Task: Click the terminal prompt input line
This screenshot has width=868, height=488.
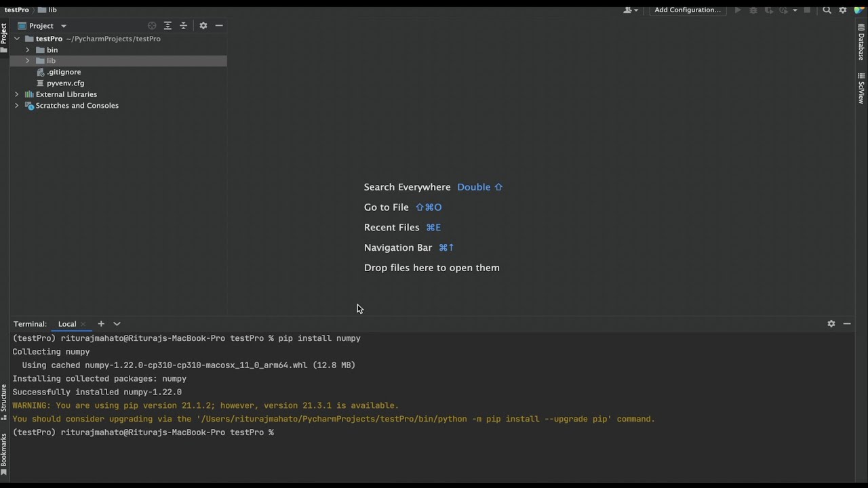Action: coord(143,432)
